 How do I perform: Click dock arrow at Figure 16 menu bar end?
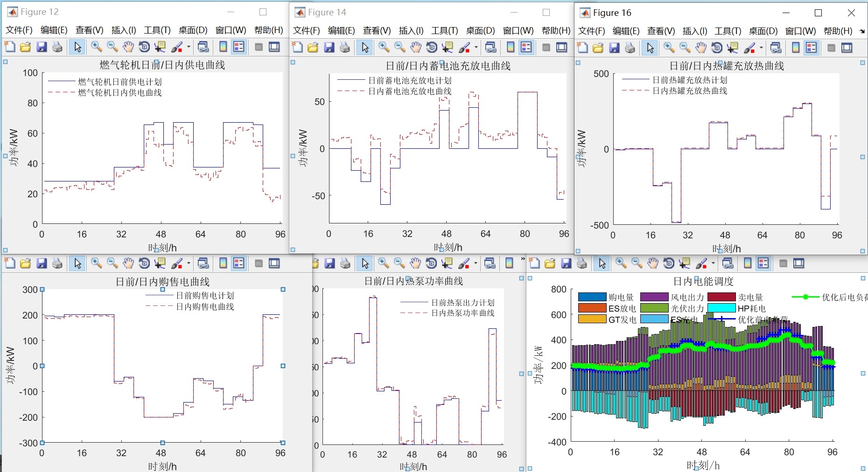[862, 31]
